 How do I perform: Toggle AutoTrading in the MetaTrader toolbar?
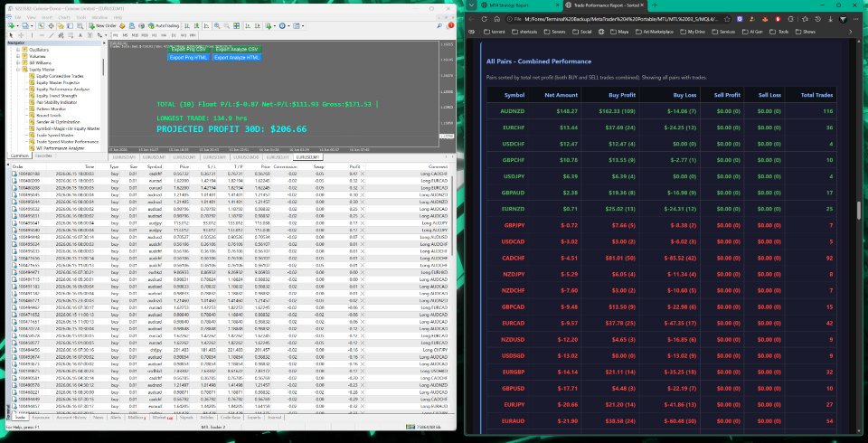coord(164,25)
